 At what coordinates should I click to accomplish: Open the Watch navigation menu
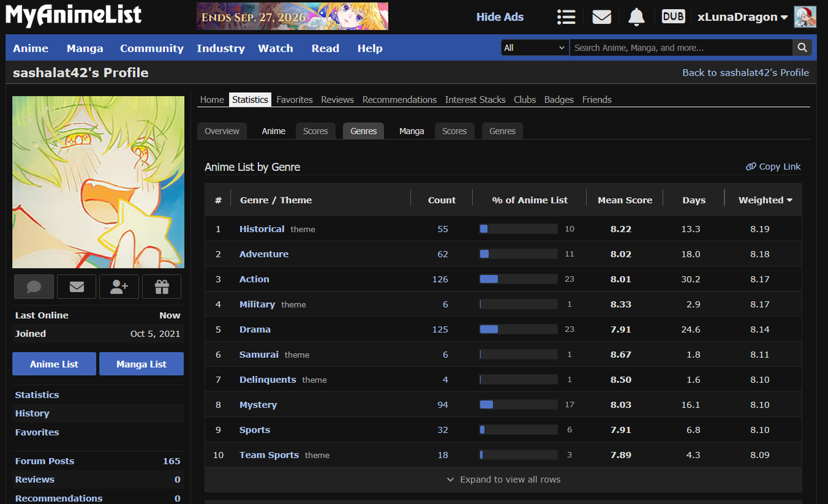pyautogui.click(x=276, y=49)
